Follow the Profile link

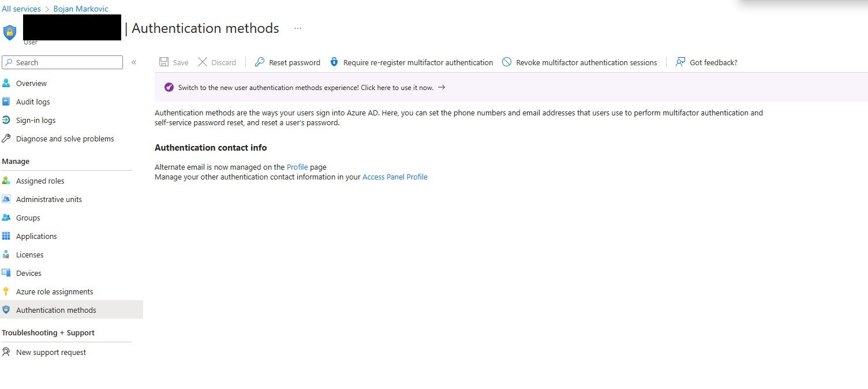(297, 167)
